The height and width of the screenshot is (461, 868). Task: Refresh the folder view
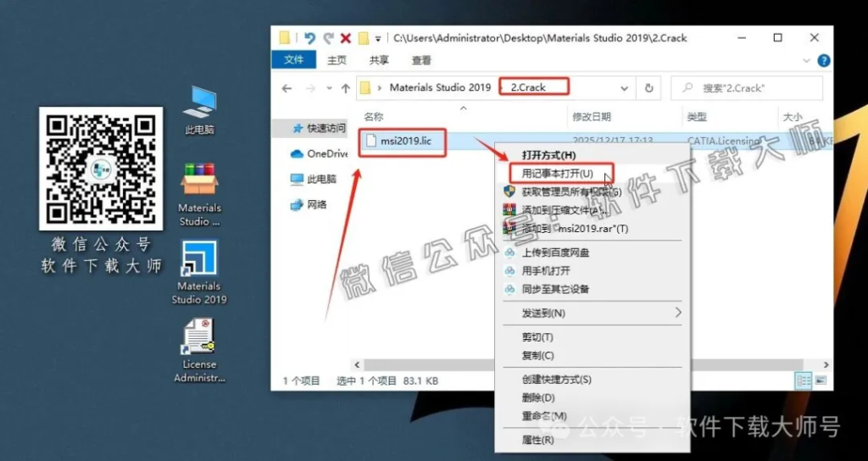[x=648, y=88]
